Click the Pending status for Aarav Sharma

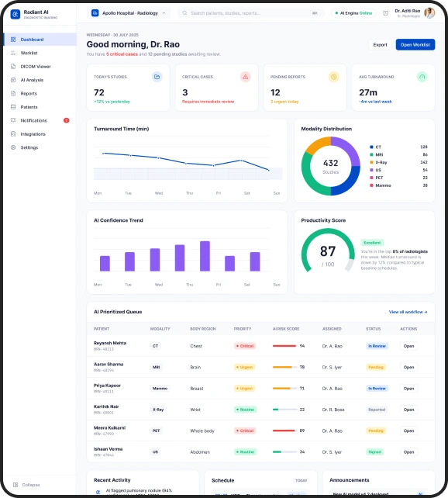coord(376,367)
